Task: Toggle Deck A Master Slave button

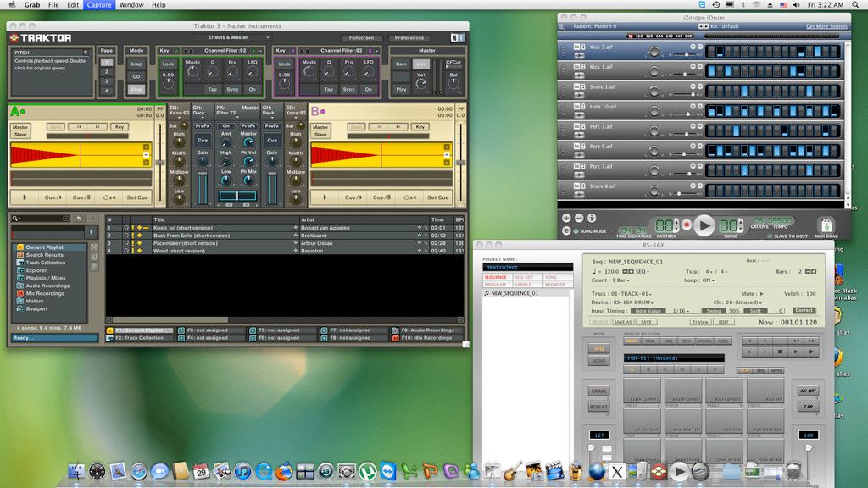Action: pyautogui.click(x=20, y=130)
